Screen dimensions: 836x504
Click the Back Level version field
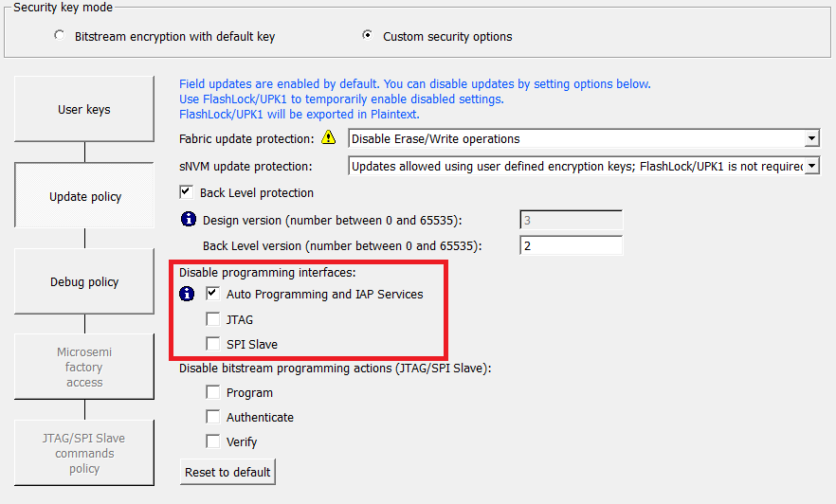(x=571, y=245)
